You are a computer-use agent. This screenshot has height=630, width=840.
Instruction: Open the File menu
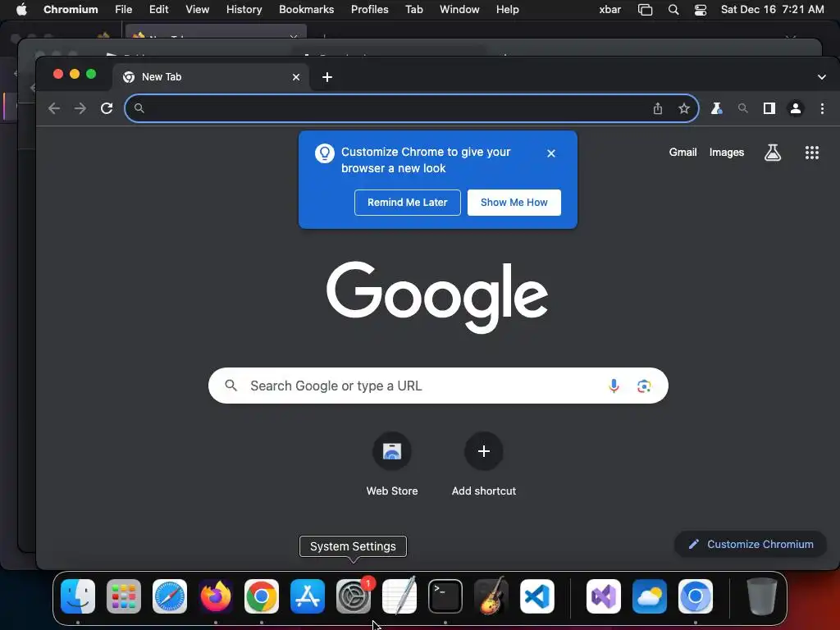124,10
